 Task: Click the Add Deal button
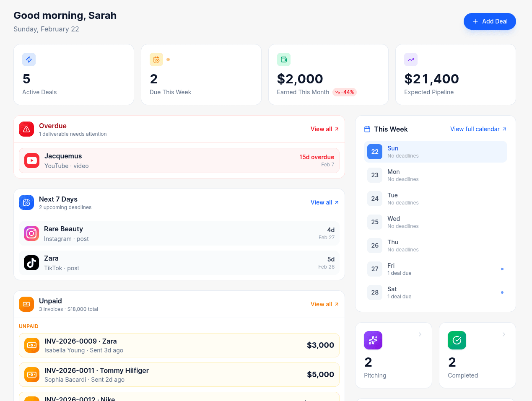[x=490, y=21]
